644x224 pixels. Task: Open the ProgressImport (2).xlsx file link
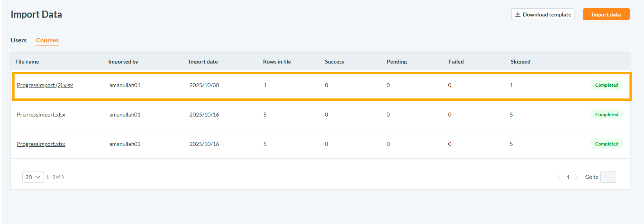click(x=45, y=85)
